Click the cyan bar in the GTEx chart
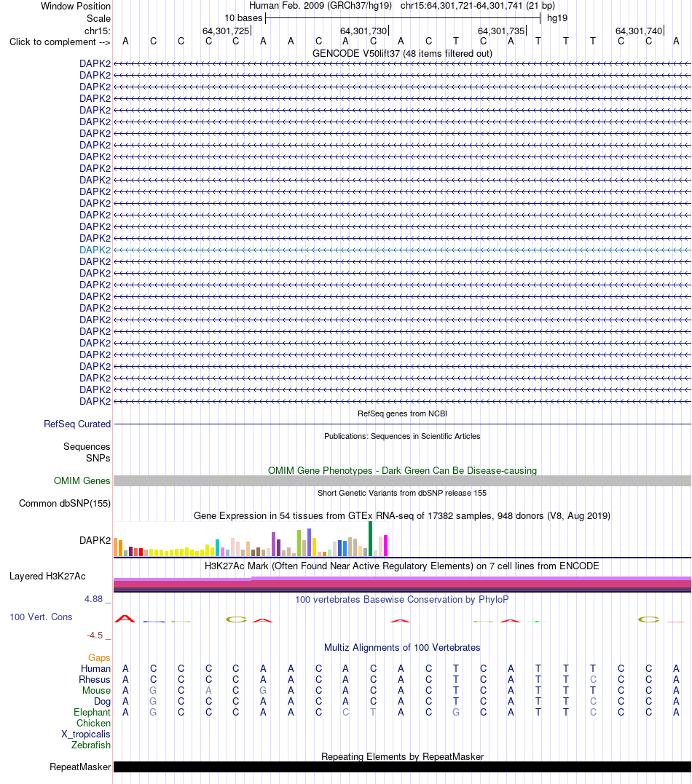The width and height of the screenshot is (692, 784). tap(217, 548)
